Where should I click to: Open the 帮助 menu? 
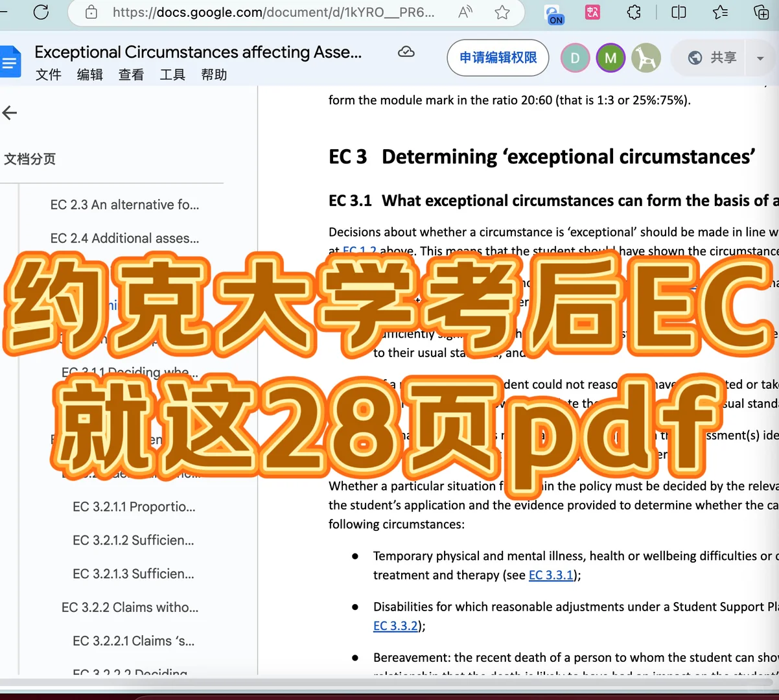tap(214, 75)
